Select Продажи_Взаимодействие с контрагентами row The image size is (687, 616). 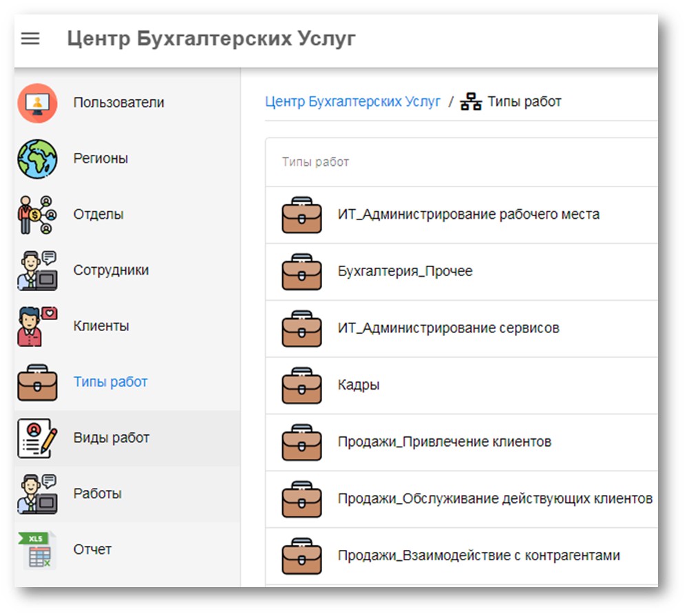pos(461,556)
